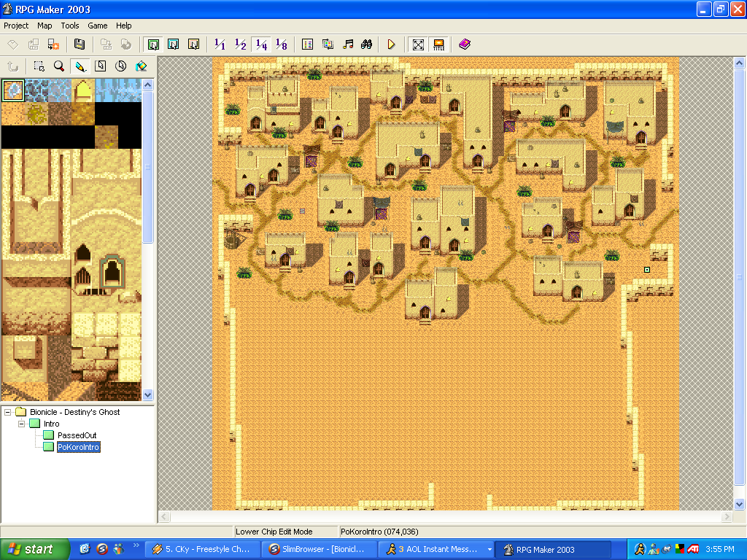Select the PassedOut map in tree
Screen dimensions: 747x560
pos(77,435)
